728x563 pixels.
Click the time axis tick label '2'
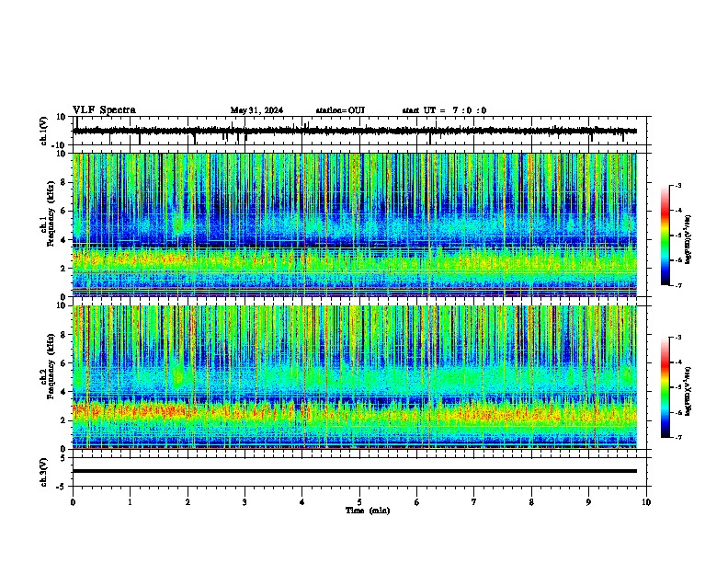(x=188, y=502)
